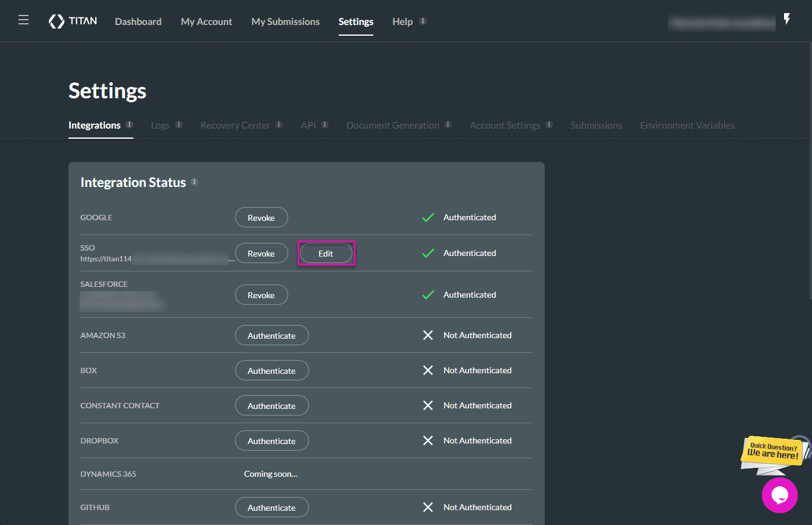Viewport: 812px width, 525px height.
Task: Click the lightning bolt icon top right
Action: (787, 19)
